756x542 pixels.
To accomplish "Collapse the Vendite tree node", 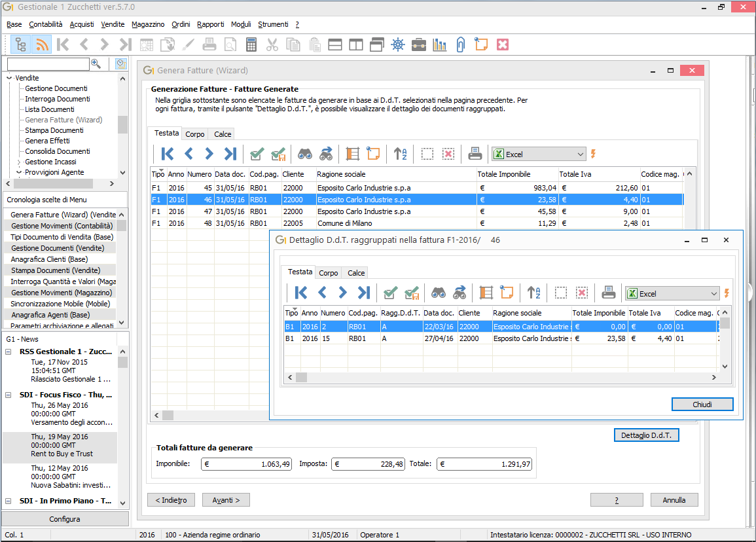I will pyautogui.click(x=9, y=78).
